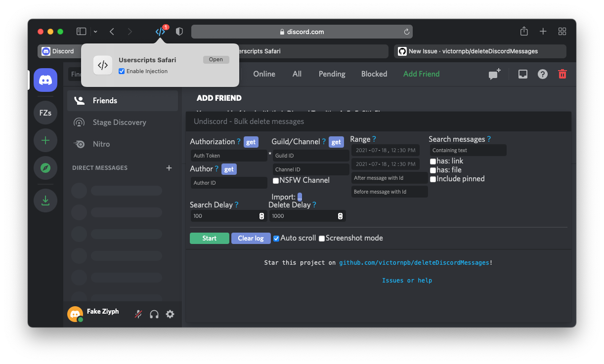This screenshot has width=604, height=364.
Task: Select the Explore Public Servers compass icon
Action: tap(45, 168)
